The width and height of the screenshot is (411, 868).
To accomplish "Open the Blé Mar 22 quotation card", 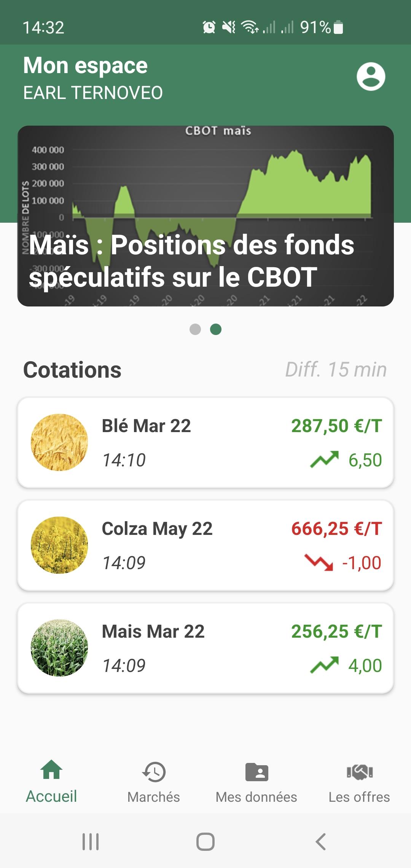I will (x=205, y=442).
